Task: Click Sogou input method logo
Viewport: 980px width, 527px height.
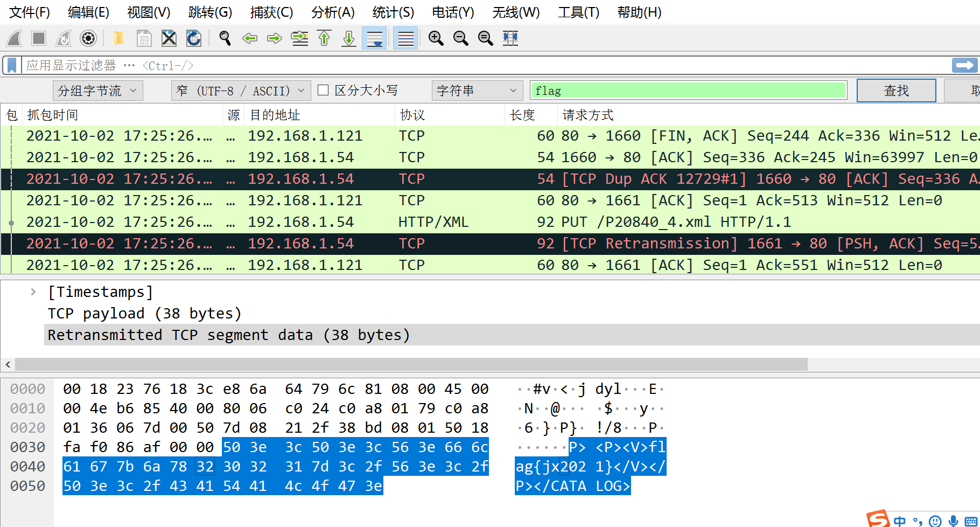Action: (878, 519)
